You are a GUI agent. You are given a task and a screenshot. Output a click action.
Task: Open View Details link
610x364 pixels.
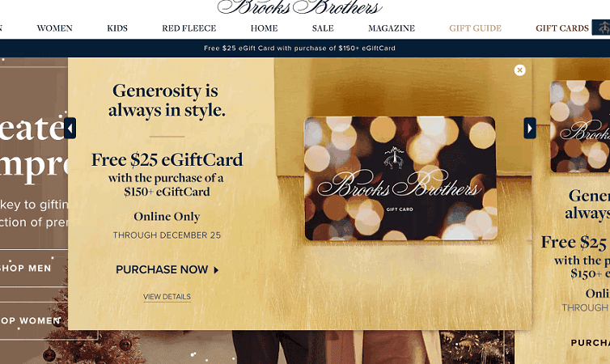(167, 297)
